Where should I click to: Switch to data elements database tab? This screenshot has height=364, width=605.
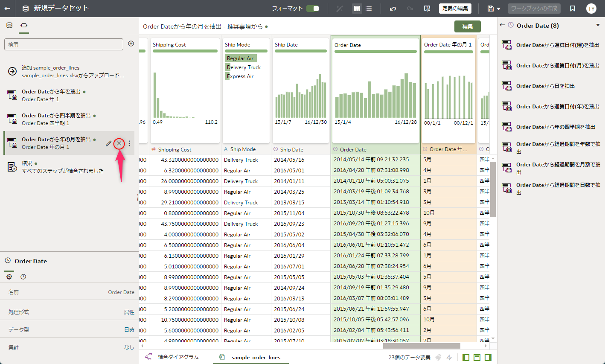[x=9, y=25]
